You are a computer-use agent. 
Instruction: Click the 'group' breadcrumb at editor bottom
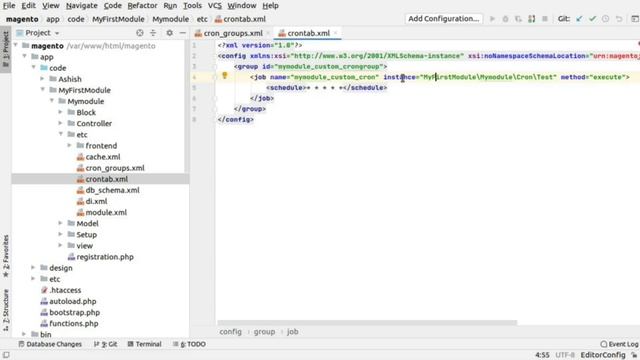pos(264,332)
